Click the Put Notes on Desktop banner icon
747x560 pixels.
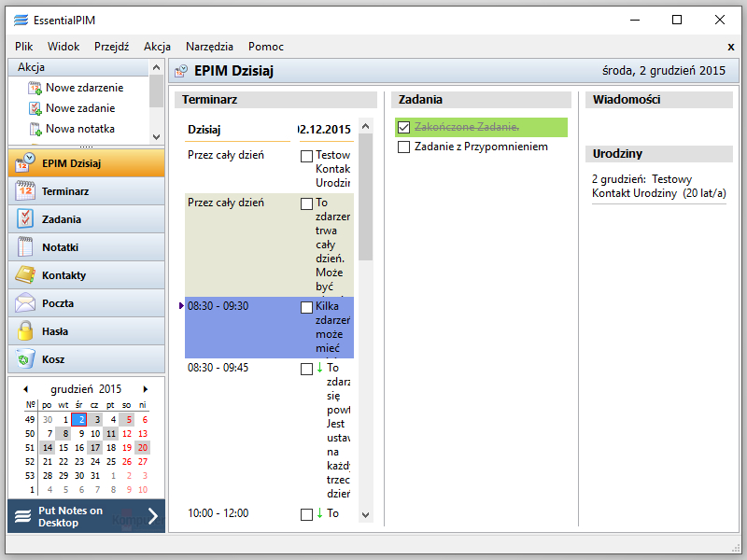pyautogui.click(x=22, y=516)
